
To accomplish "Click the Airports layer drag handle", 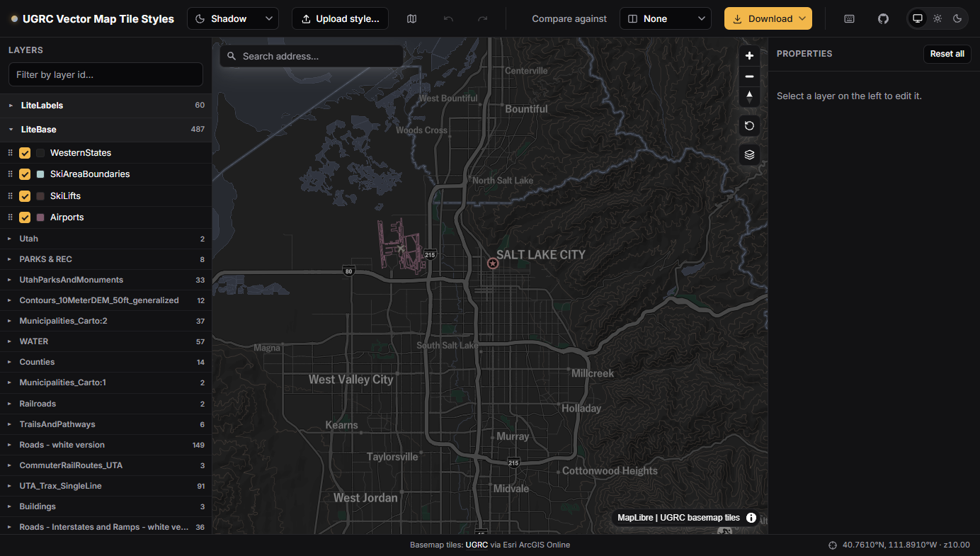I will (10, 217).
